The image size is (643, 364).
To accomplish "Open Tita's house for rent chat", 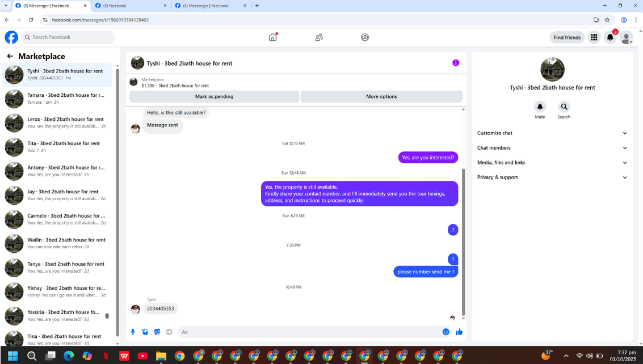I will [57, 147].
